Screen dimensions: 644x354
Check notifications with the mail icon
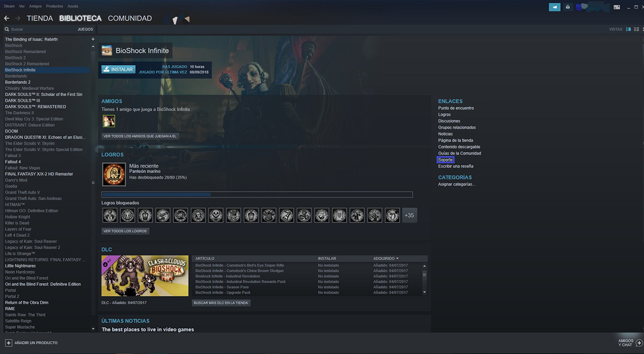pyautogui.click(x=568, y=6)
